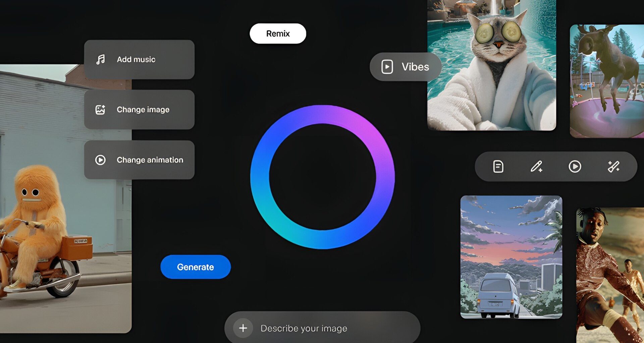Screen dimensions: 644x343
Task: Click the plus icon in the prompt bar
Action: (x=243, y=328)
